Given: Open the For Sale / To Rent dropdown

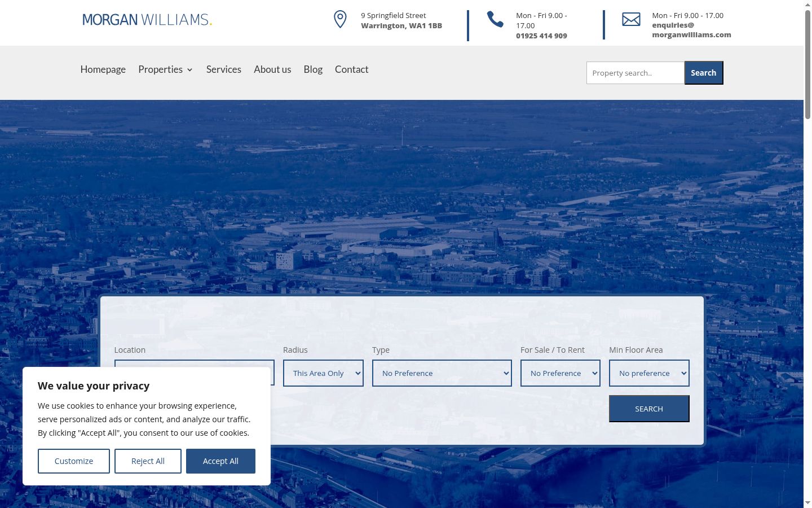Looking at the screenshot, I should point(561,373).
